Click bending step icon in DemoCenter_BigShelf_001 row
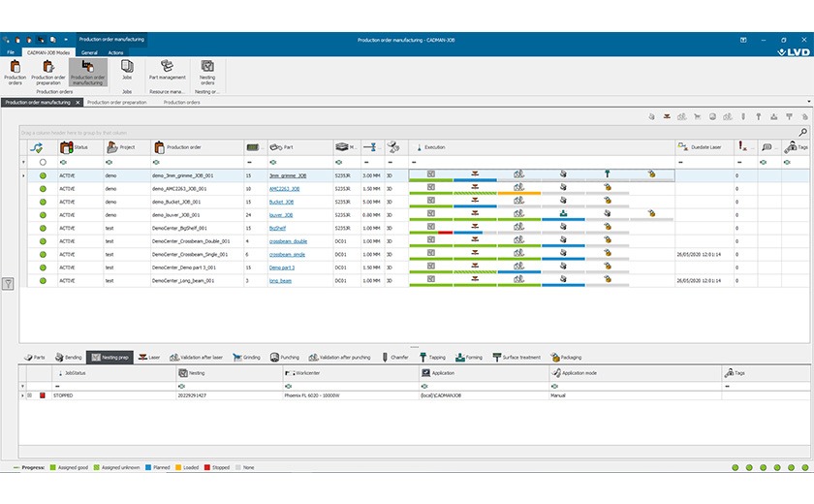Viewport: 814px width, 504px height. (563, 226)
